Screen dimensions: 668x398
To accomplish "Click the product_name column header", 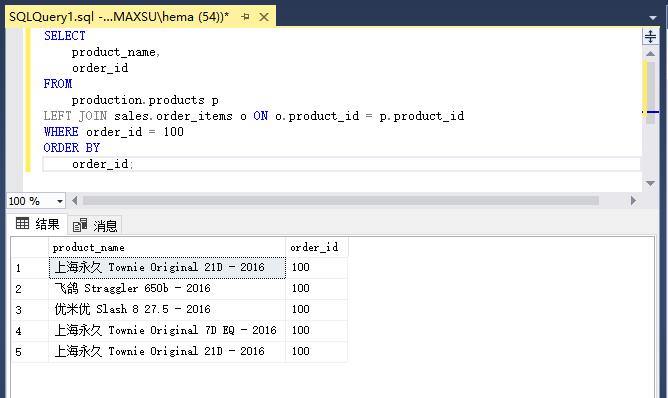I will pos(167,247).
